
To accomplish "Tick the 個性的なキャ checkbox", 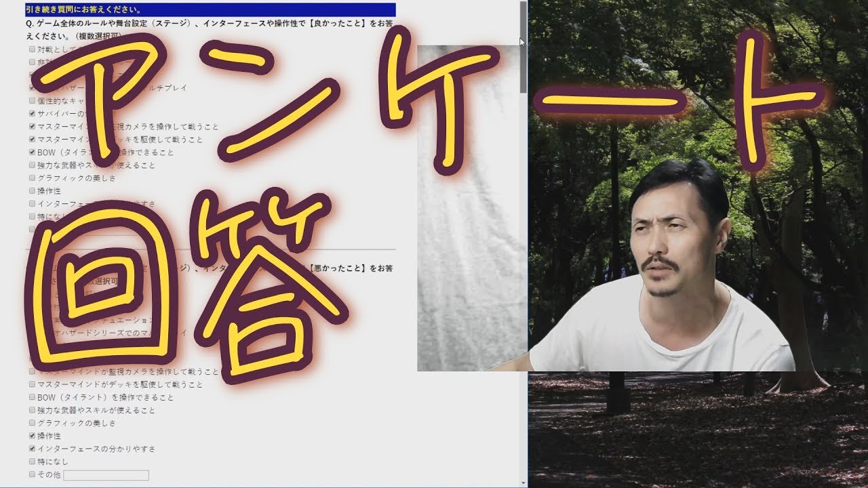I will click(32, 101).
